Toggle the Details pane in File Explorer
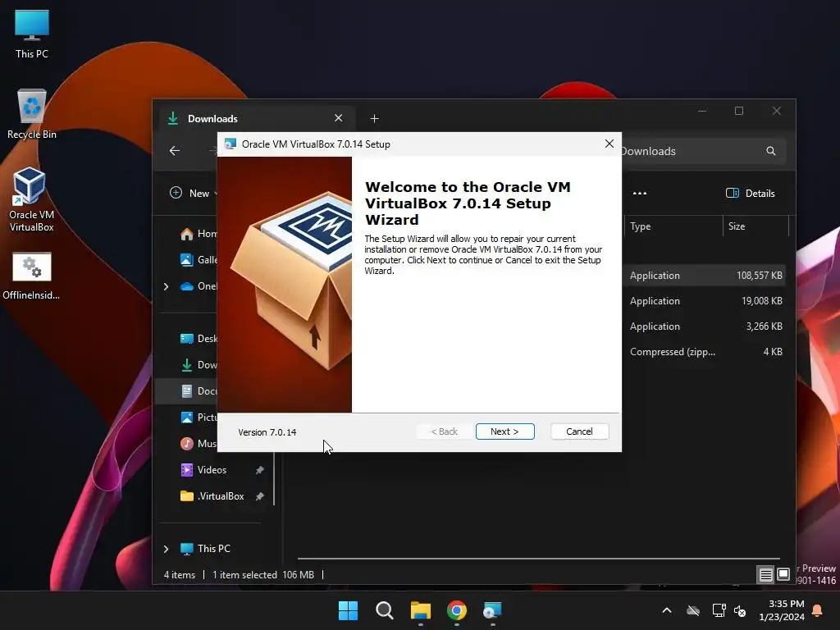The image size is (840, 630). (x=750, y=194)
